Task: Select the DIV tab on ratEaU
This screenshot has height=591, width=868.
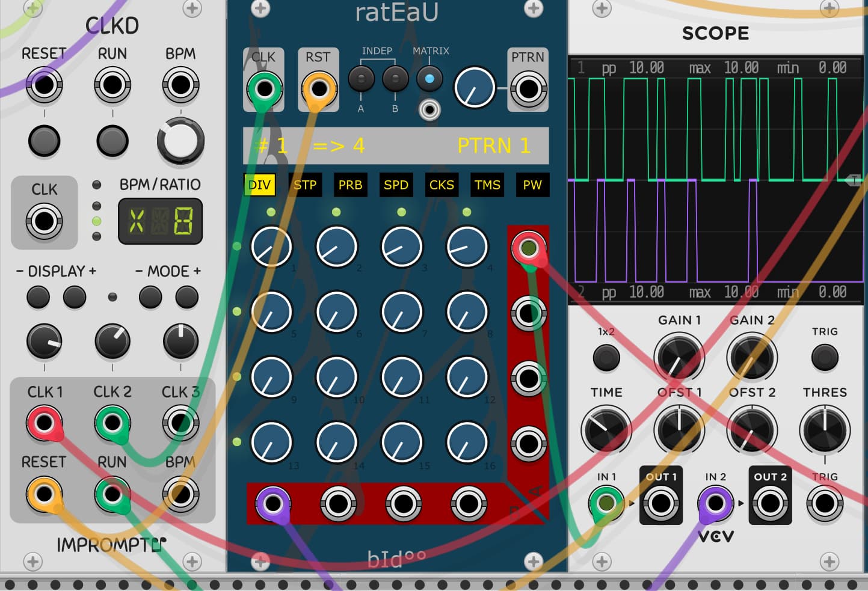Action: [x=259, y=185]
